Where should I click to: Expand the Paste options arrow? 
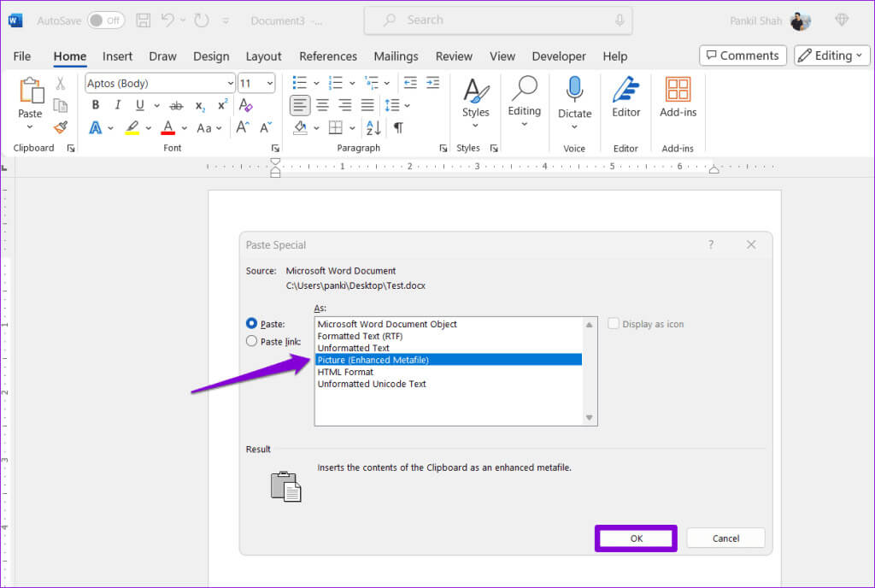click(x=30, y=127)
